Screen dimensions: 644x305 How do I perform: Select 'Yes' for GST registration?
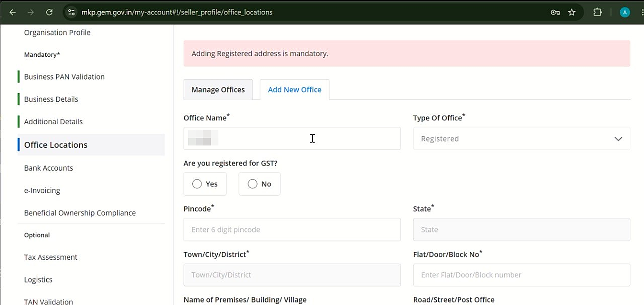tap(205, 184)
